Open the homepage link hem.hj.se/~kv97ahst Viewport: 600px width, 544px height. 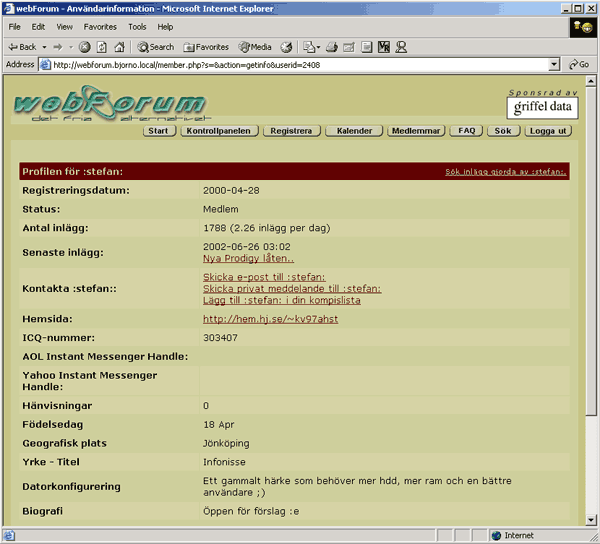point(271,319)
